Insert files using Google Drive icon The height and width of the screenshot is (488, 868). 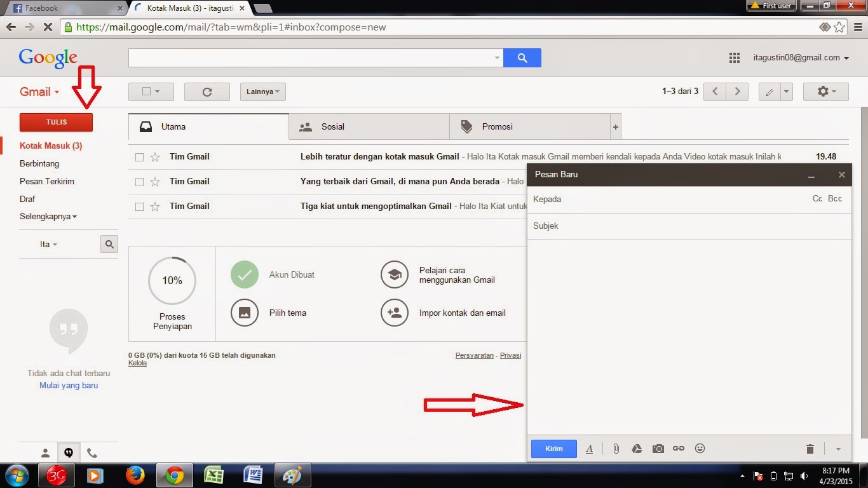pyautogui.click(x=637, y=449)
